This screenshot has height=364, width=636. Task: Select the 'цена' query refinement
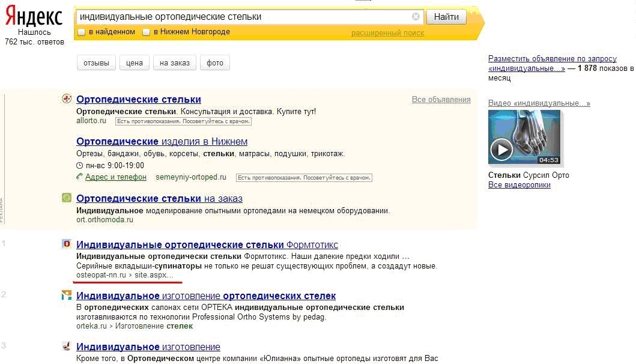click(135, 63)
